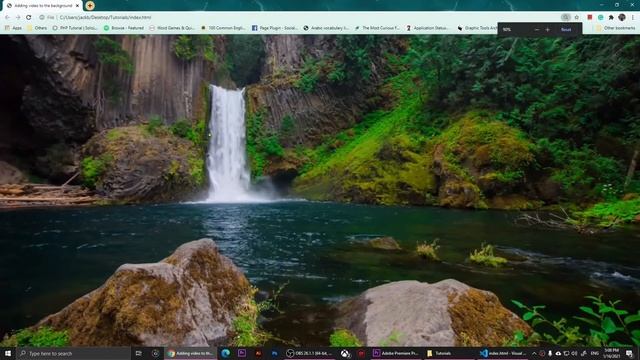Open the 'Arabic vocabulary' bookmark
The image size is (640, 360).
pyautogui.click(x=326, y=28)
